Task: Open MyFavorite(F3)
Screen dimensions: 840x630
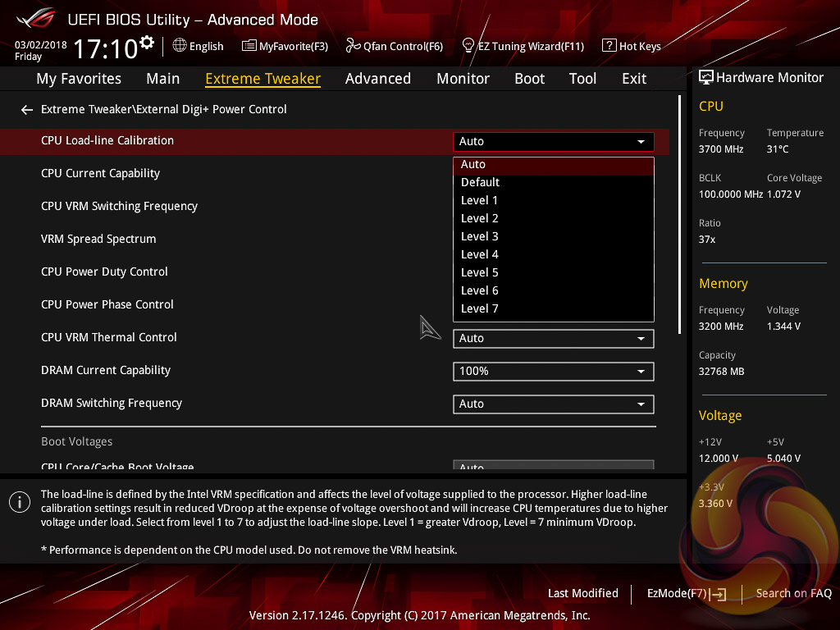Action: (x=285, y=46)
